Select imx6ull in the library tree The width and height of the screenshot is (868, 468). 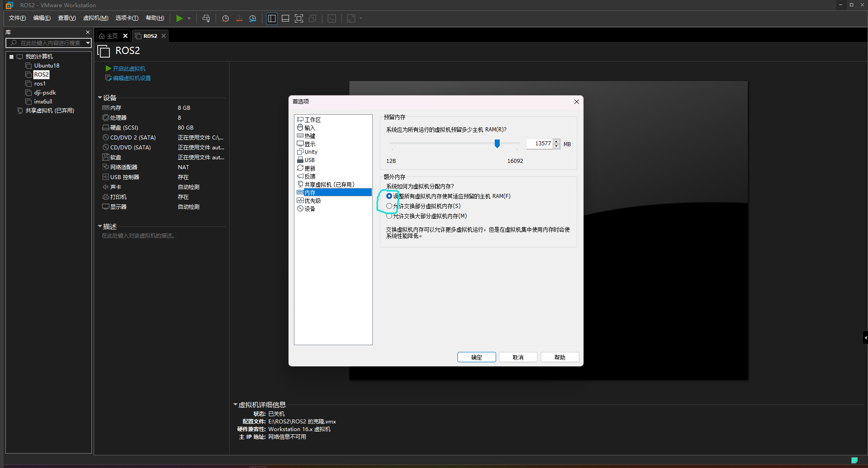pyautogui.click(x=43, y=102)
